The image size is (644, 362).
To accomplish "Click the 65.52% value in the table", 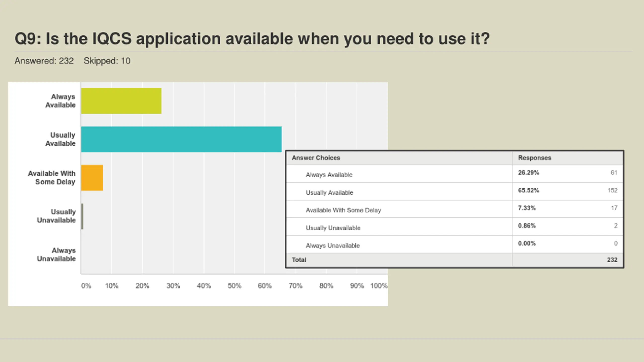I will pos(529,190).
